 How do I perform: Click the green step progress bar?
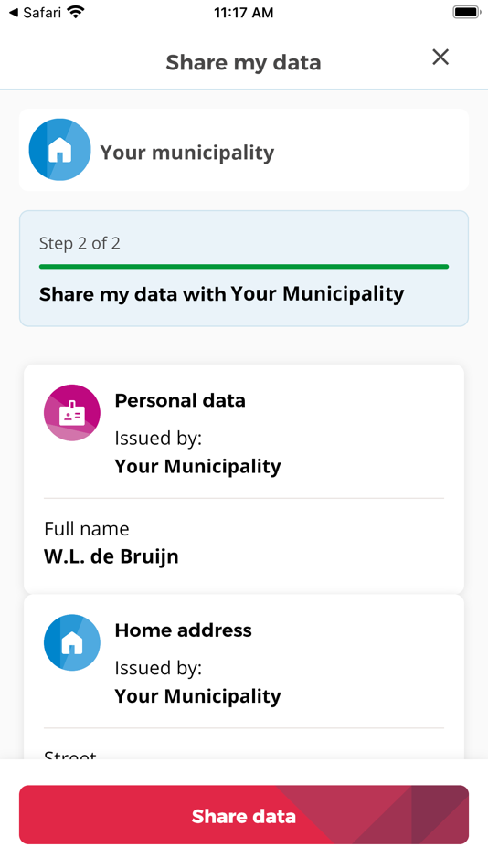[x=244, y=267]
